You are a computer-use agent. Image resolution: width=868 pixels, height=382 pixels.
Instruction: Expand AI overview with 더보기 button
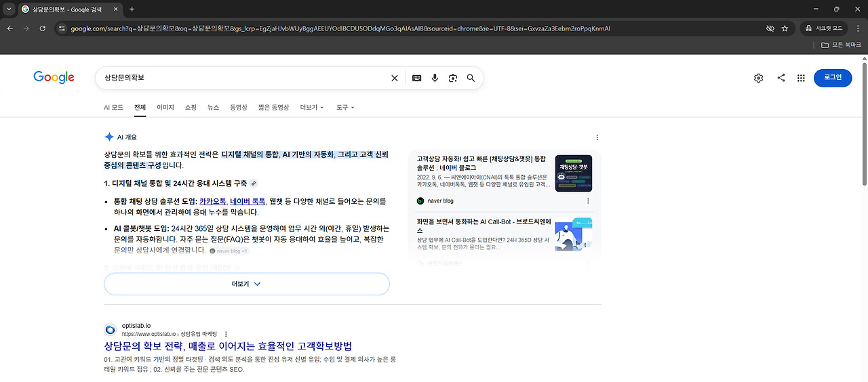click(x=247, y=284)
